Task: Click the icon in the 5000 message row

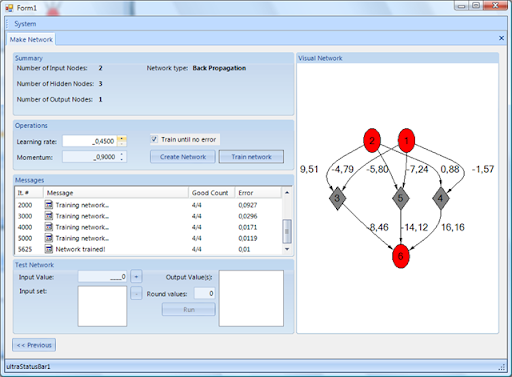Action: (x=49, y=238)
